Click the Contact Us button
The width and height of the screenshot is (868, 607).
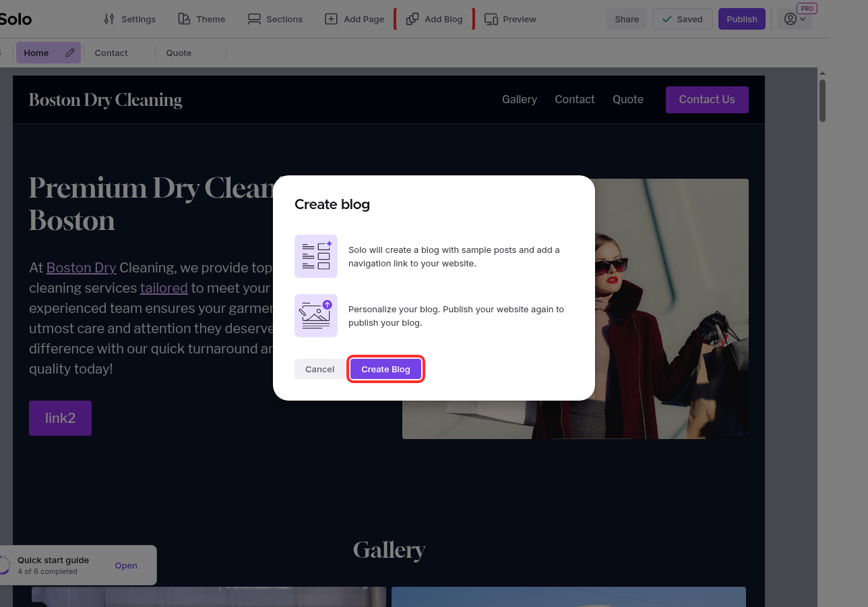pyautogui.click(x=707, y=99)
